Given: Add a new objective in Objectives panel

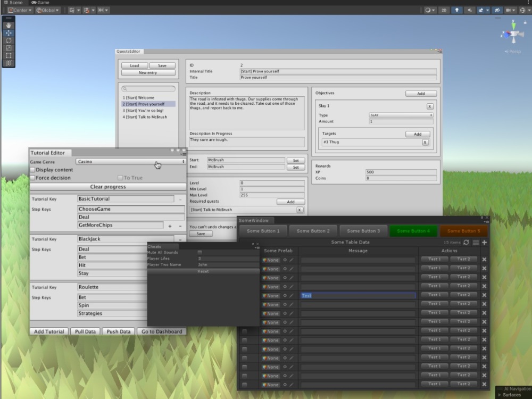Looking at the screenshot, I should (x=421, y=93).
